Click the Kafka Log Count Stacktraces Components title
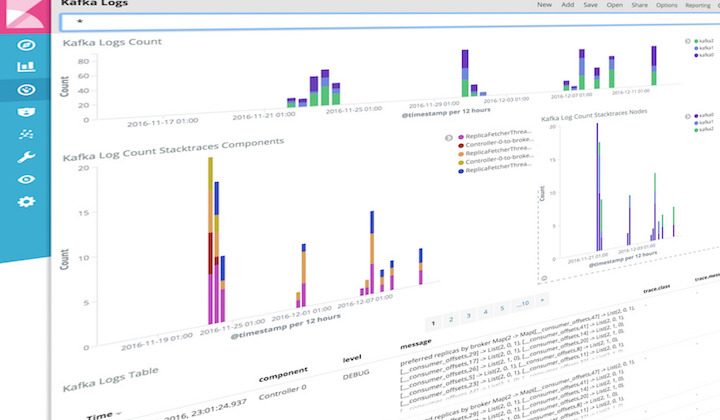Image resolution: width=720 pixels, height=420 pixels. (173, 150)
